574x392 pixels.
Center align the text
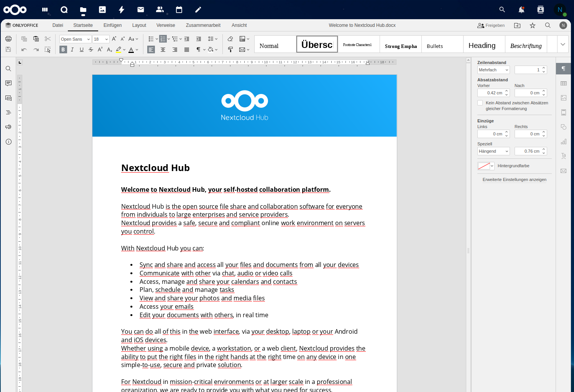[163, 49]
